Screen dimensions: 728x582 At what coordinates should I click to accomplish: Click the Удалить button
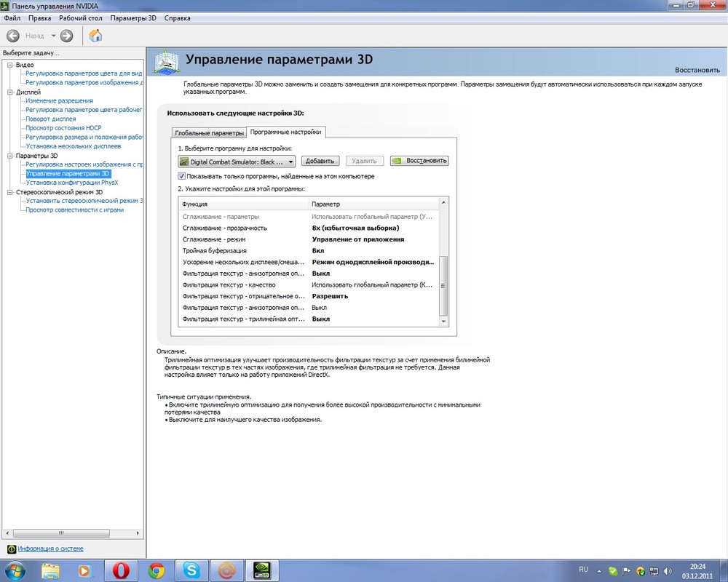[x=364, y=161]
